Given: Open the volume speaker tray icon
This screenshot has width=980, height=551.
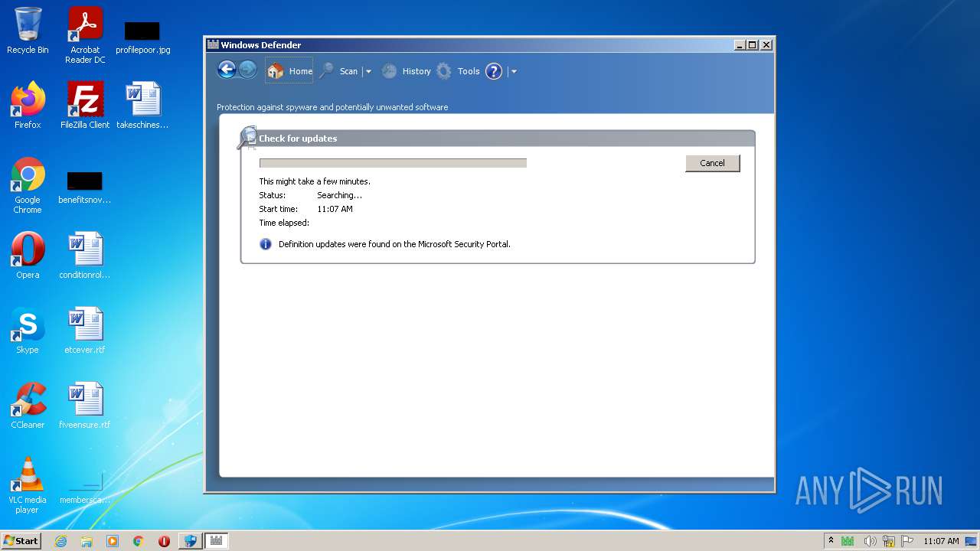Looking at the screenshot, I should coord(869,541).
